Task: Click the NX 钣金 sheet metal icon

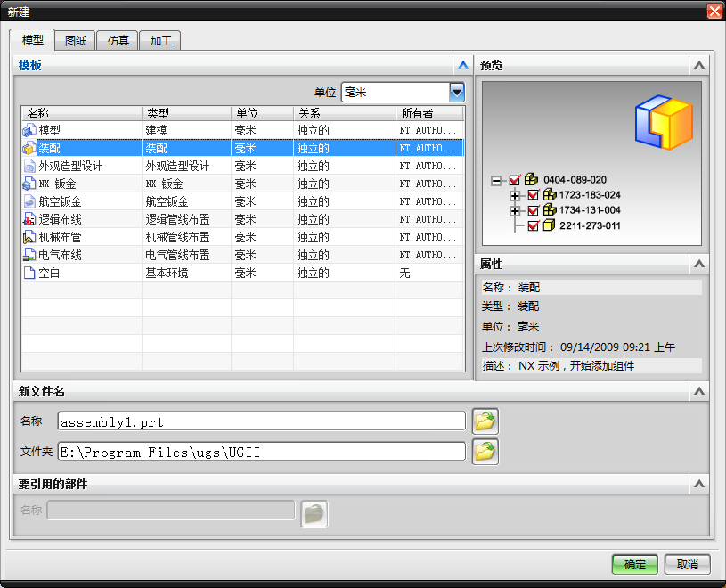Action: (x=29, y=184)
